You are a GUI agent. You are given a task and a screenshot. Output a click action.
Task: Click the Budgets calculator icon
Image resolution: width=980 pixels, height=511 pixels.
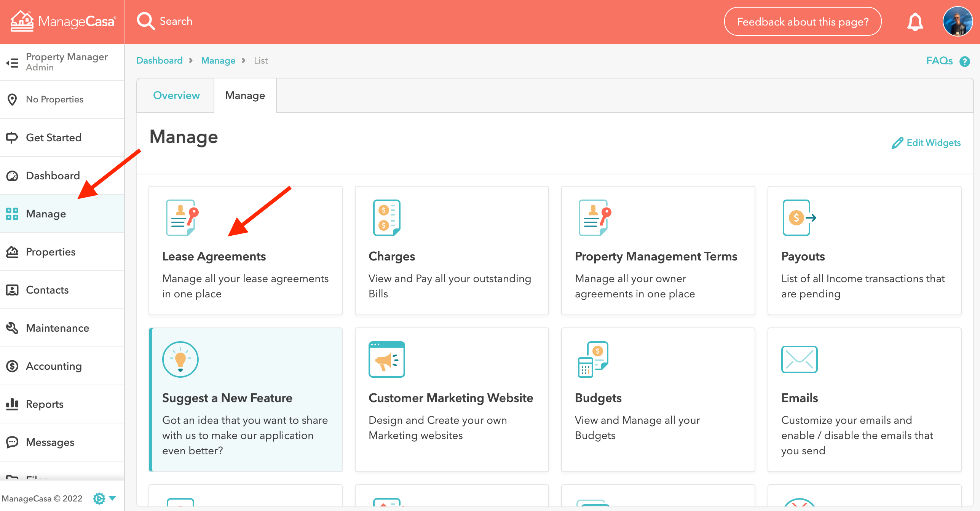click(x=593, y=359)
